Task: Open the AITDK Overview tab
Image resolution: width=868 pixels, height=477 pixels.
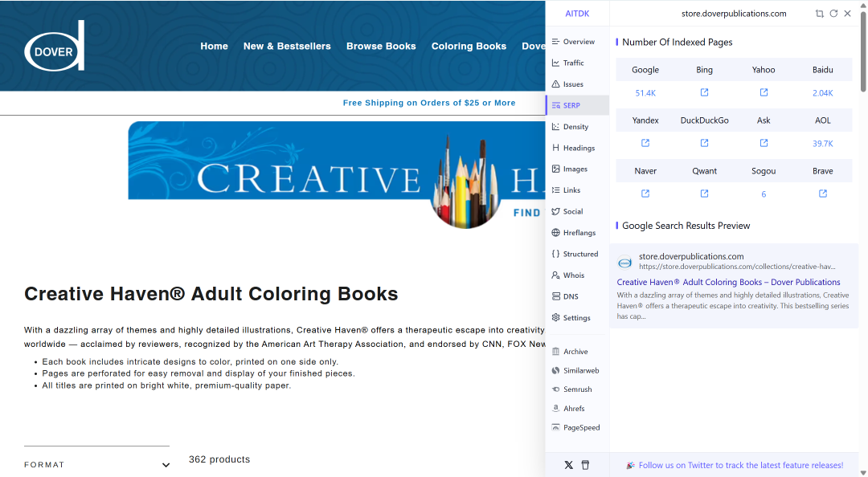Action: click(x=577, y=42)
